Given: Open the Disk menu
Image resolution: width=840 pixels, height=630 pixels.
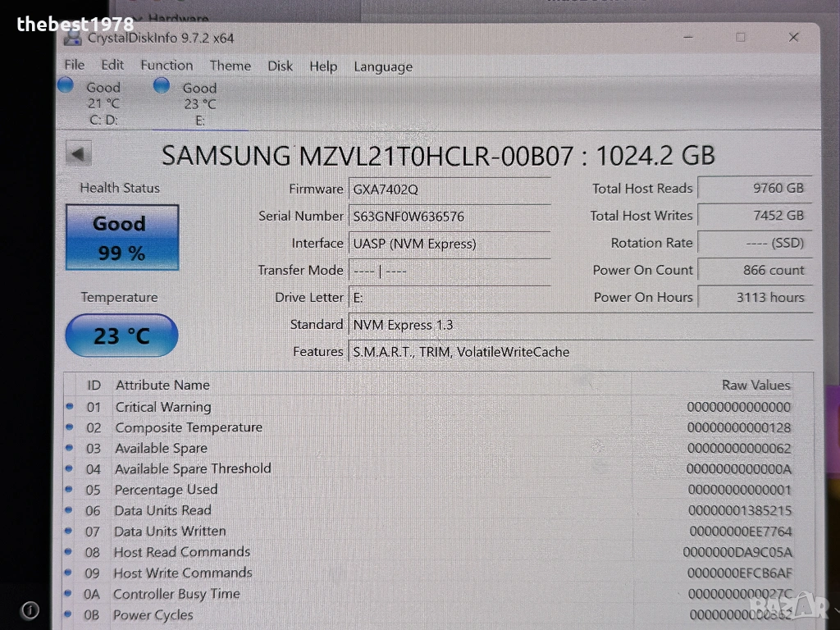Looking at the screenshot, I should pos(280,66).
